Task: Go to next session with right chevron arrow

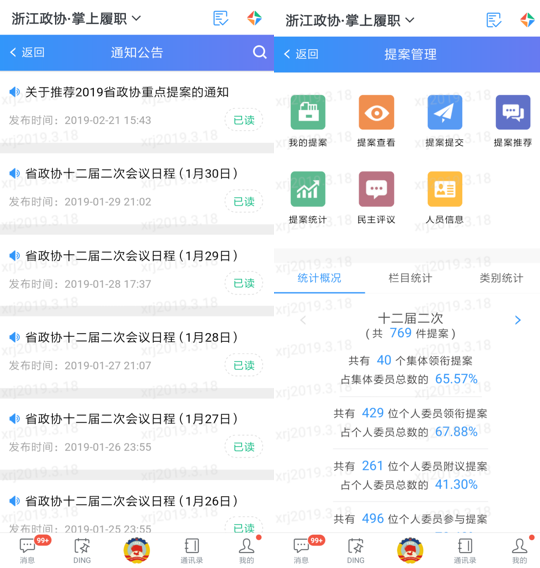Action: pyautogui.click(x=518, y=320)
